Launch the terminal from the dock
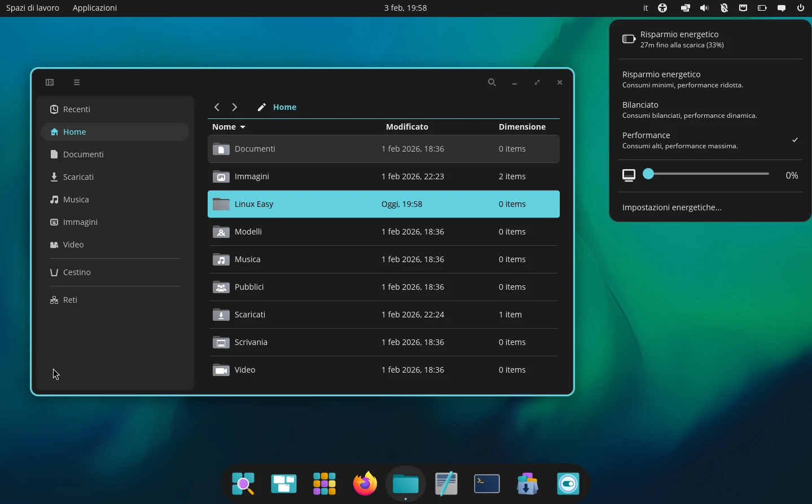812x504 pixels. 486,484
